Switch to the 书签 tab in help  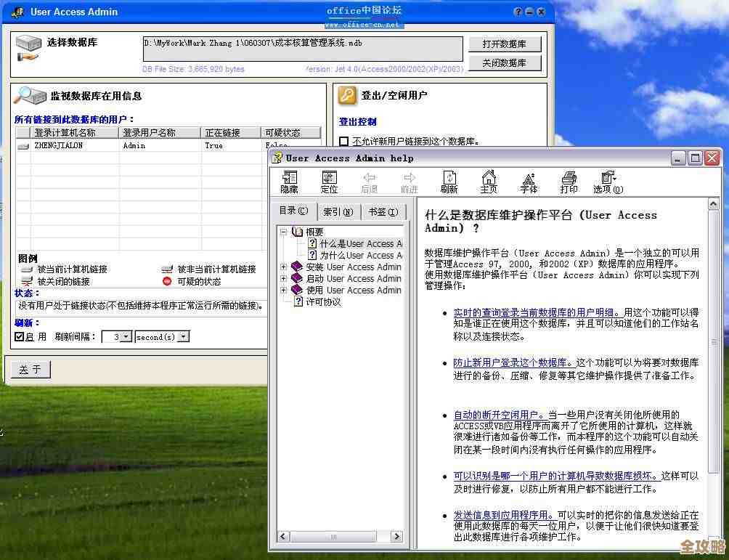click(382, 211)
